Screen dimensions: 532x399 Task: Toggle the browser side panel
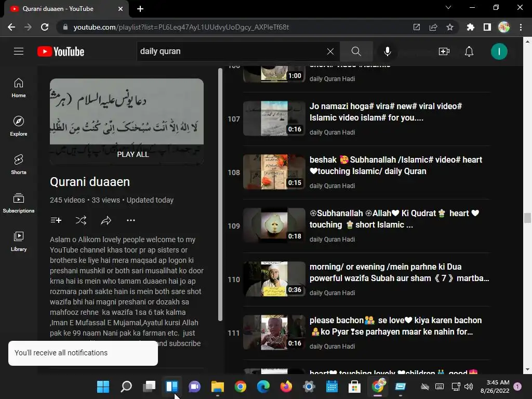pos(487,27)
